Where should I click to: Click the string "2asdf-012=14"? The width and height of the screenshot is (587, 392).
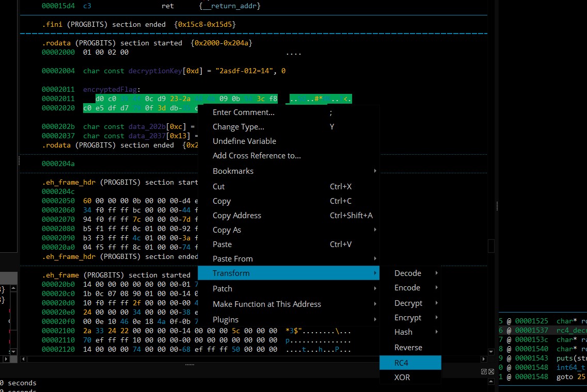point(245,71)
